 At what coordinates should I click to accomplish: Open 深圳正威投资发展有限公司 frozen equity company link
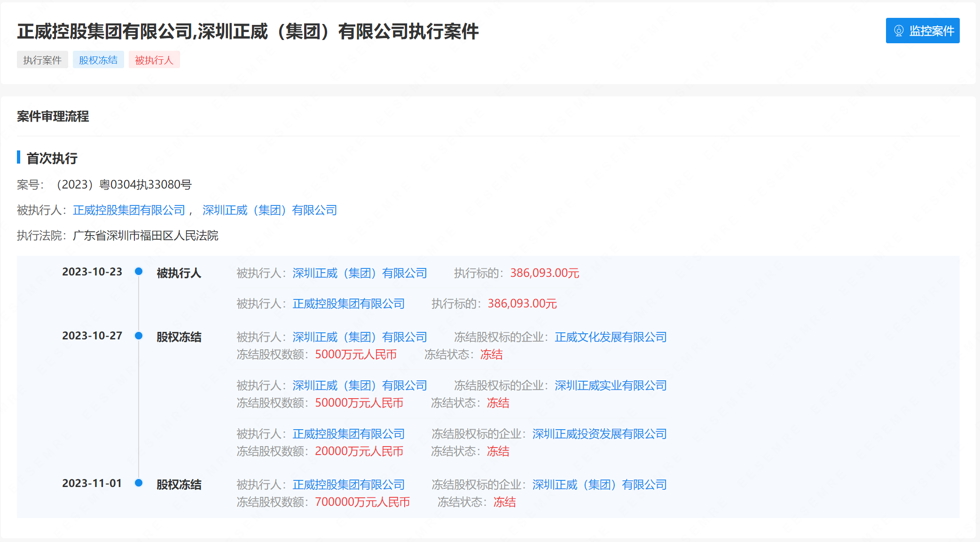pos(599,434)
